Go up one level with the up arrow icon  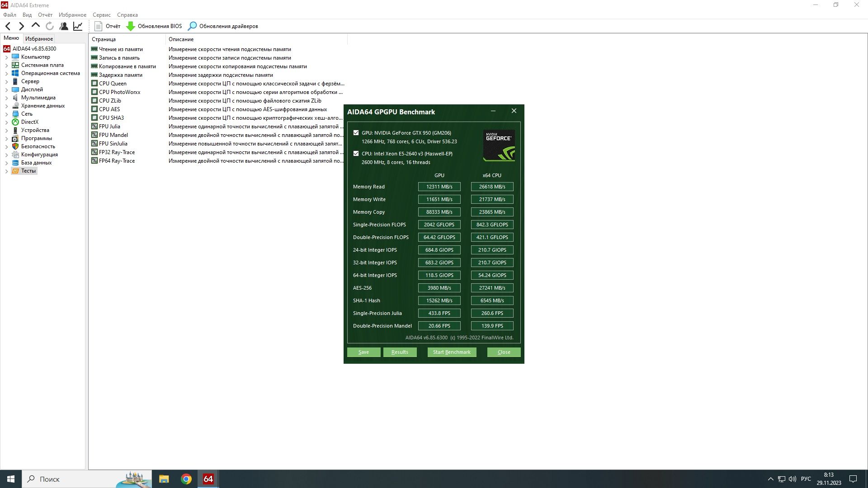tap(36, 26)
